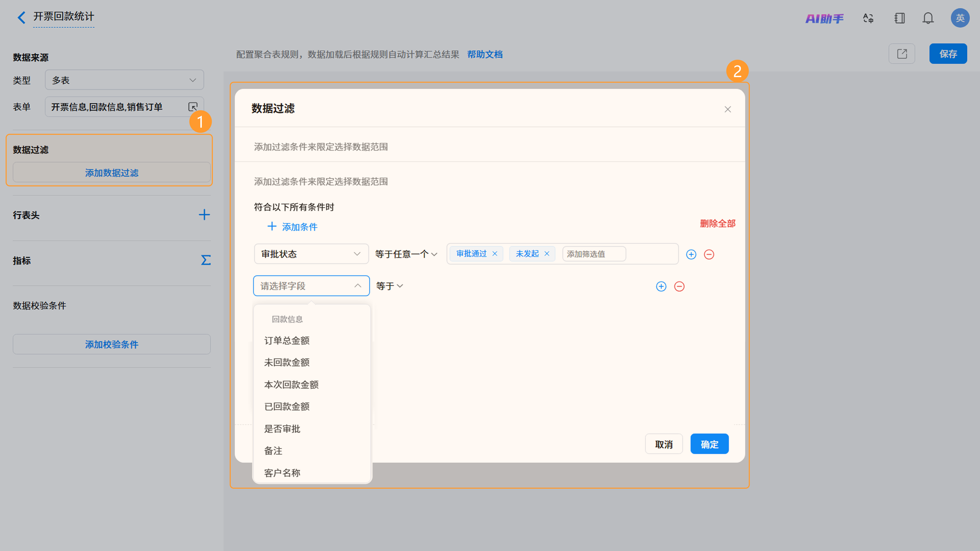Open the user avatar 英
This screenshot has width=980, height=551.
point(960,18)
